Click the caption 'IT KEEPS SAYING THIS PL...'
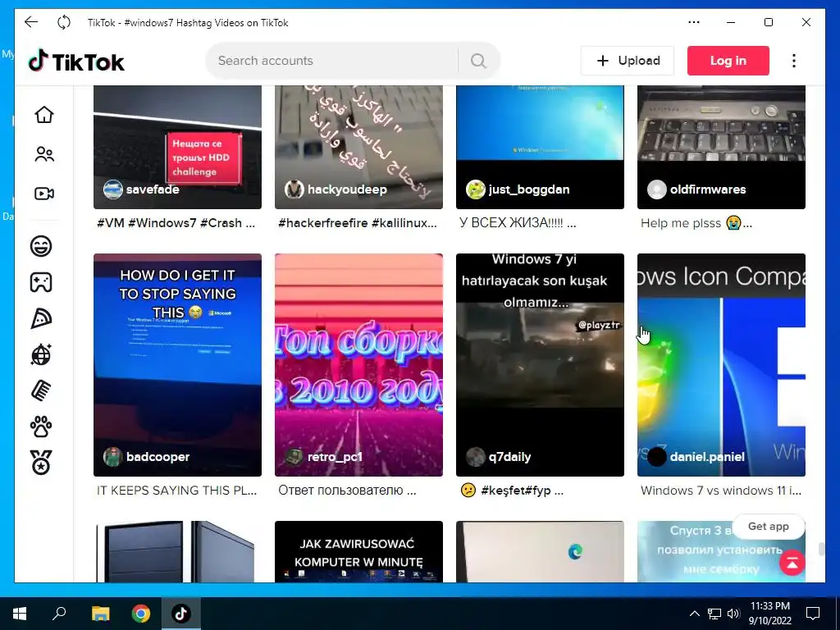Screen dimensions: 840x630 click(x=177, y=491)
